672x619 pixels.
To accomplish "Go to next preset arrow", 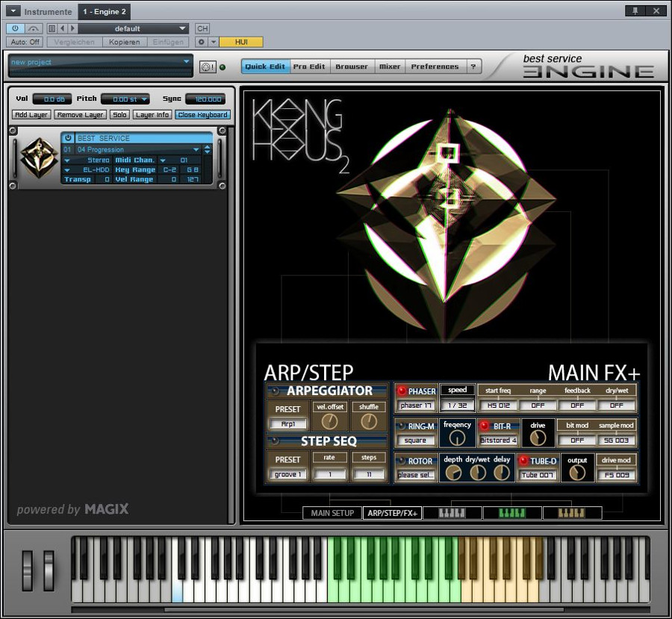I will click(72, 28).
